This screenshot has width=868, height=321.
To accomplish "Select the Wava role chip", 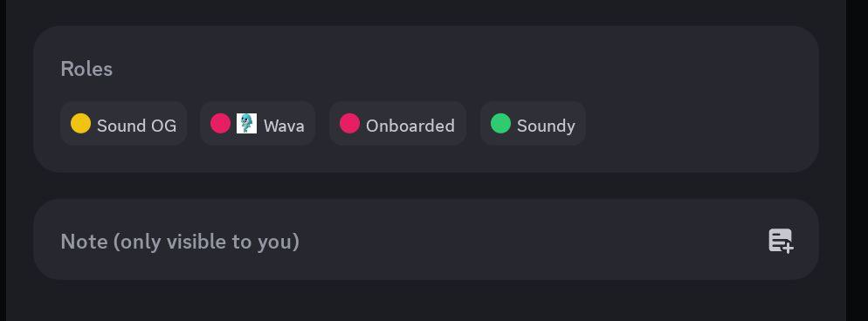I will click(x=258, y=123).
